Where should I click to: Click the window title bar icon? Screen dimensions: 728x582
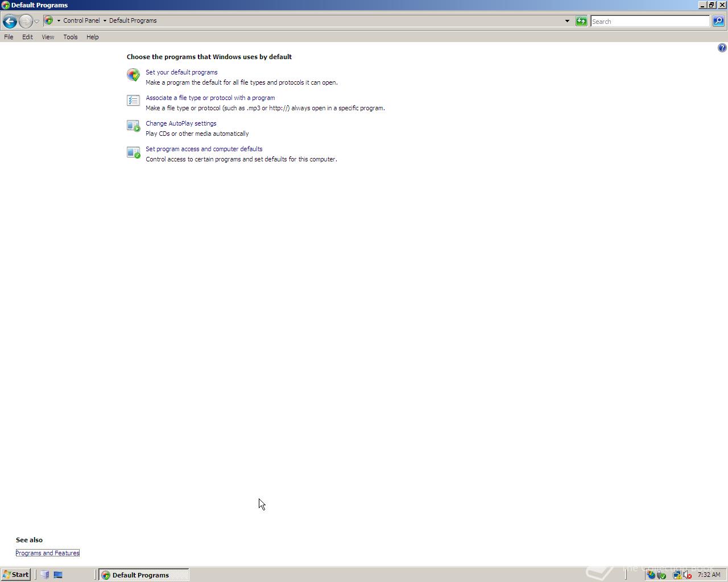[6, 5]
